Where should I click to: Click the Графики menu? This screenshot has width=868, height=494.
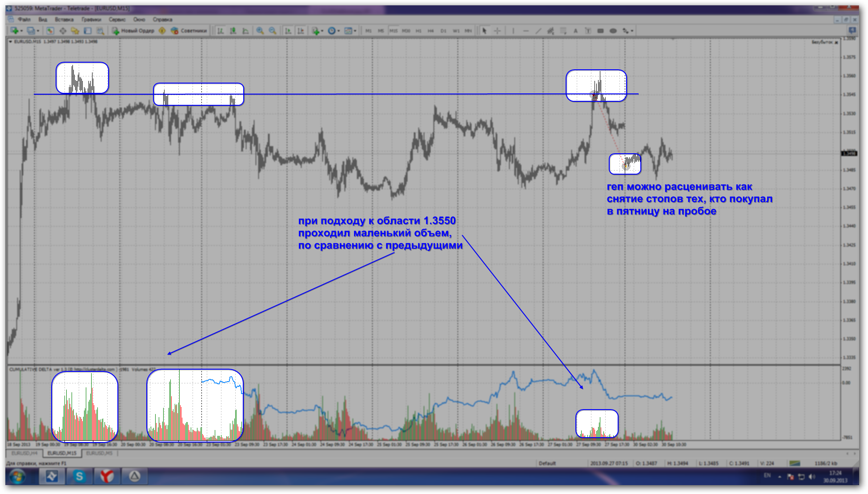(91, 20)
